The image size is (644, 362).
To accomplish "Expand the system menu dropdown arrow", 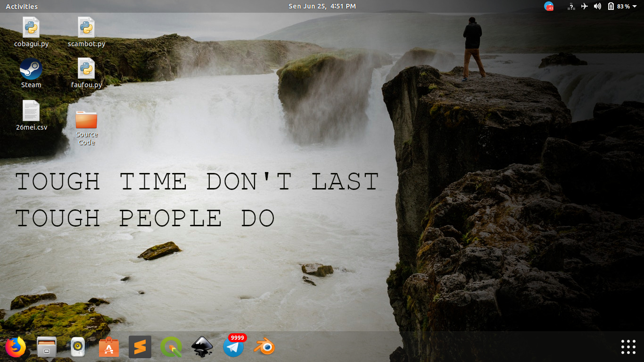I will (x=635, y=6).
